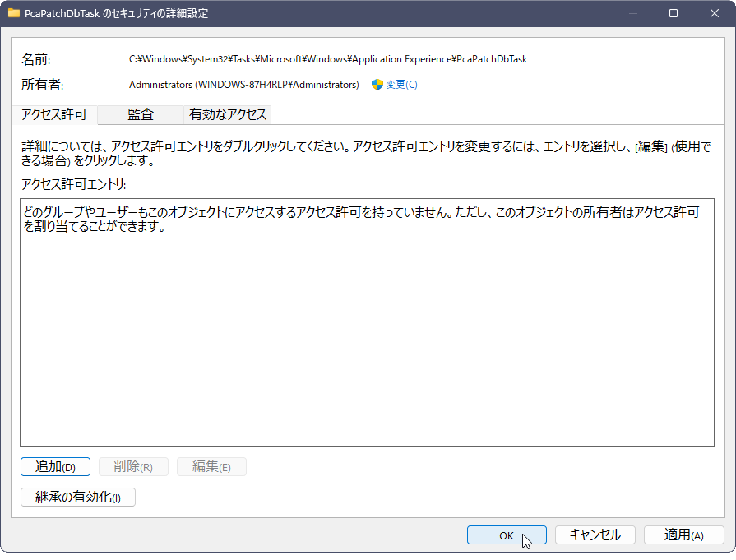Click the 継承の有効化(I) button
736x560 pixels.
coord(78,498)
